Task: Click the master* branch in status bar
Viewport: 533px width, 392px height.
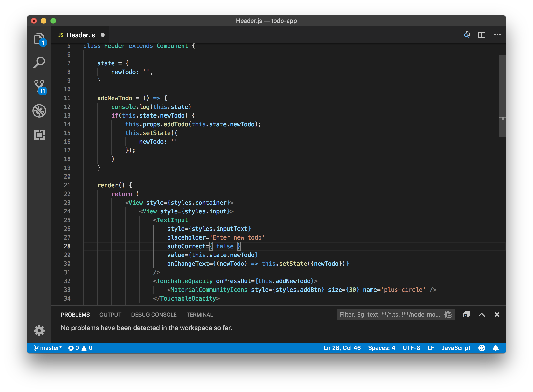Action: click(48, 348)
